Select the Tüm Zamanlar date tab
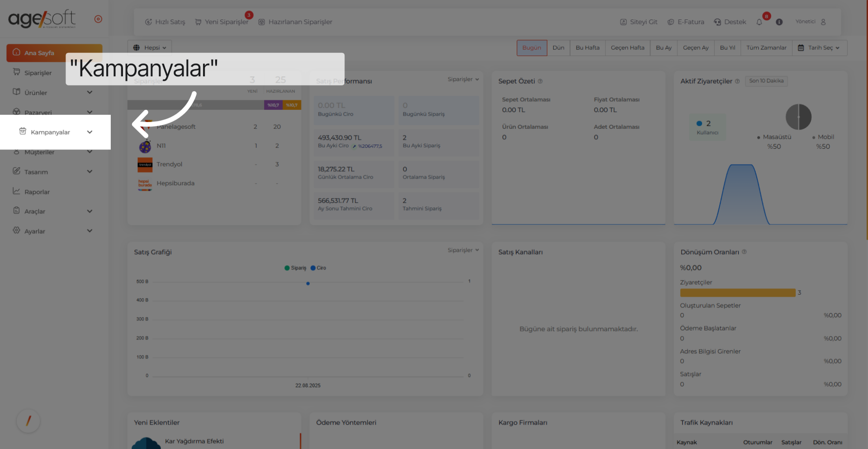Viewport: 868px width, 449px height. point(766,47)
